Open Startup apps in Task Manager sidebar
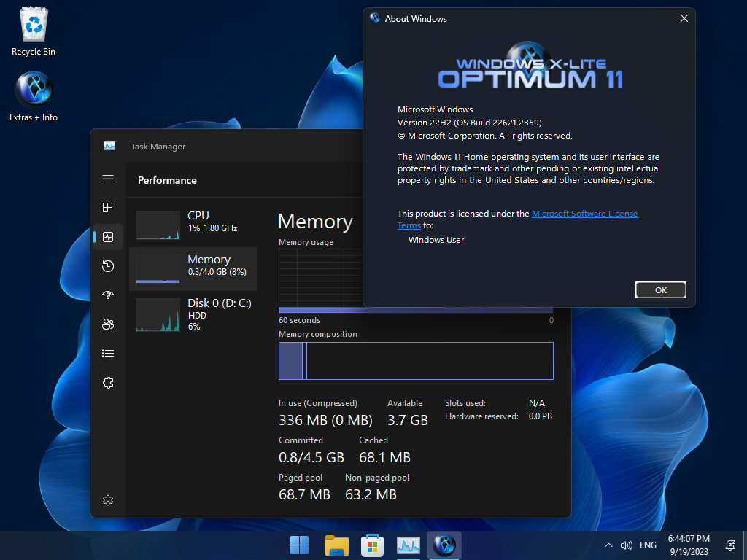The height and width of the screenshot is (560, 747). pos(108,295)
